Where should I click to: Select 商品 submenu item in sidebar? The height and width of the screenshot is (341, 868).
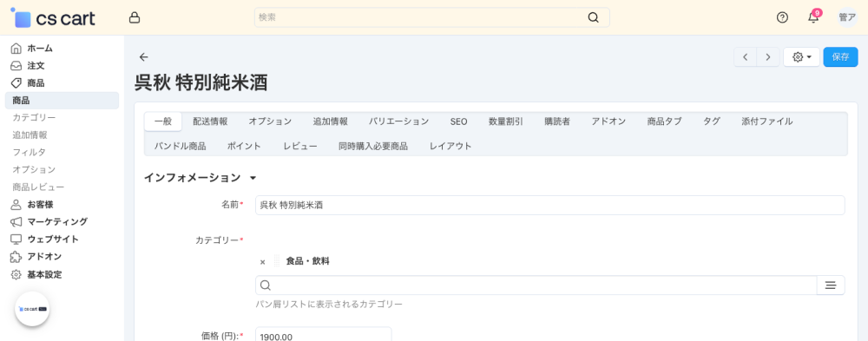[62, 100]
